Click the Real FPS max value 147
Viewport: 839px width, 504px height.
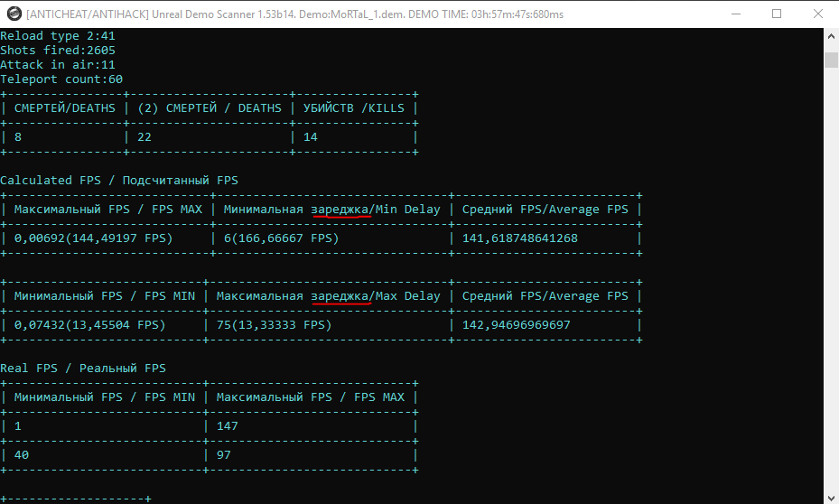(228, 426)
